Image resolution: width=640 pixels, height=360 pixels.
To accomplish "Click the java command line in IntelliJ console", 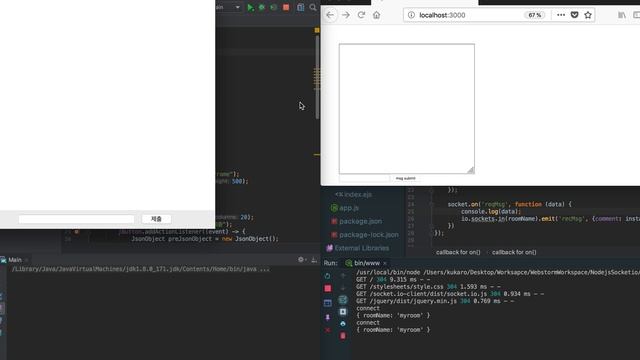I will (140, 269).
